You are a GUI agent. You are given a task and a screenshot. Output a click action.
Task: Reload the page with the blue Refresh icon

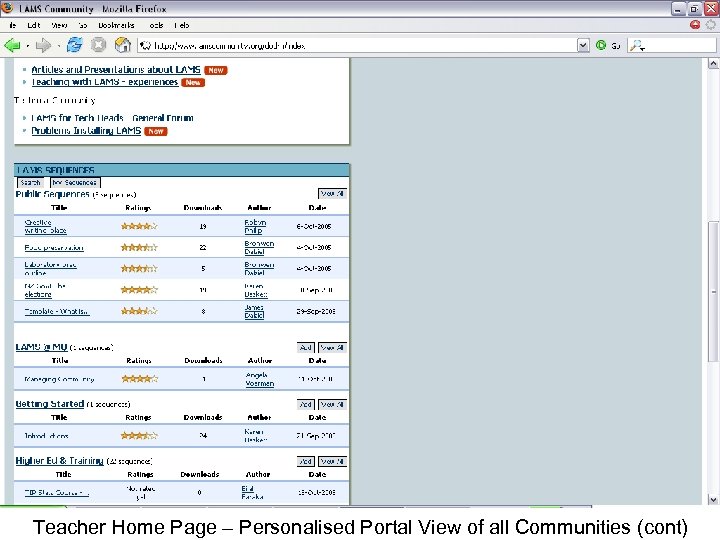[x=74, y=45]
